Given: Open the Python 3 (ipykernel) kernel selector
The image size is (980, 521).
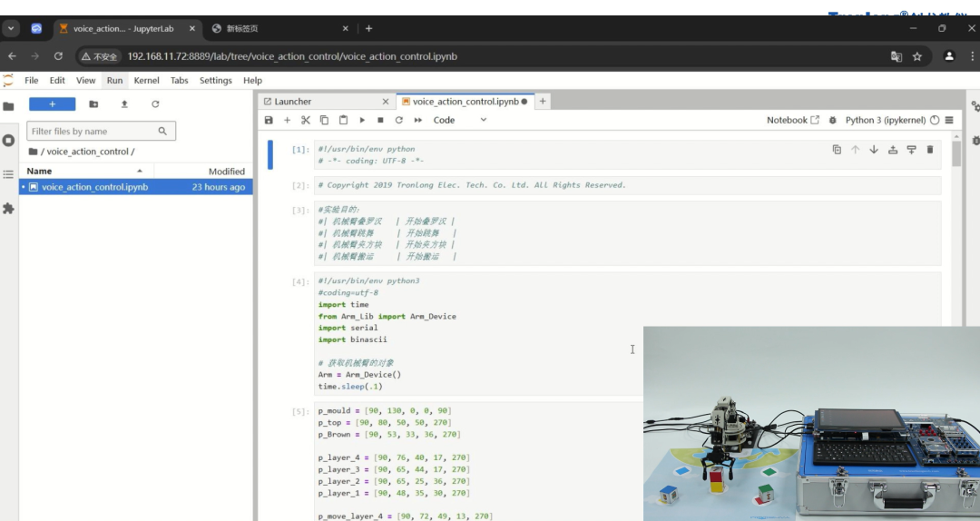Looking at the screenshot, I should click(885, 120).
